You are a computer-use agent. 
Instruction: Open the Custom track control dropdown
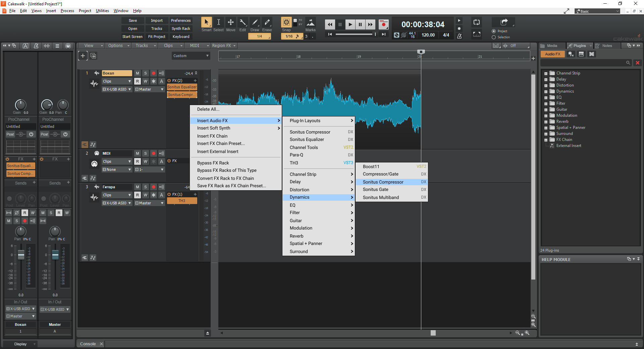point(191,56)
